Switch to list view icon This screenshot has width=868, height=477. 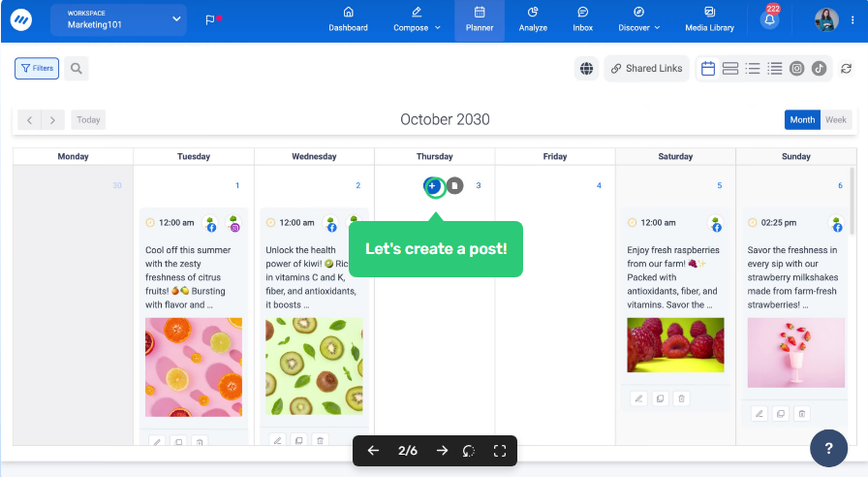pyautogui.click(x=753, y=68)
